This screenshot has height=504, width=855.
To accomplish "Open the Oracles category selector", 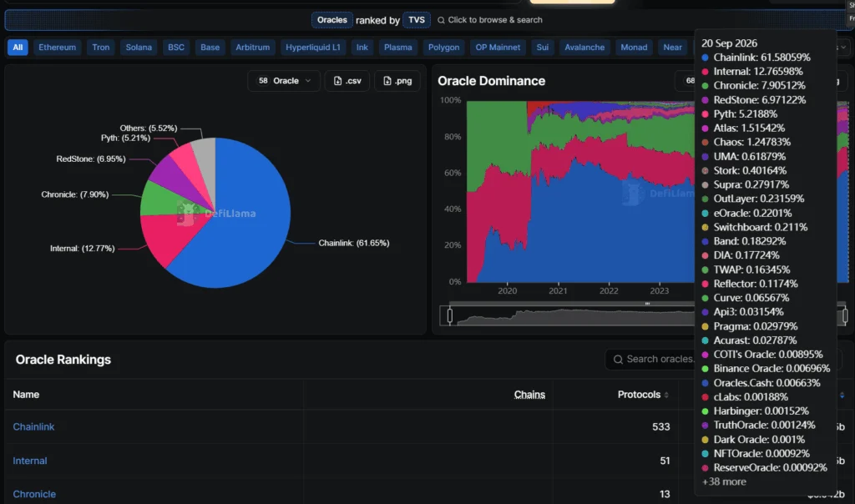I will [332, 20].
